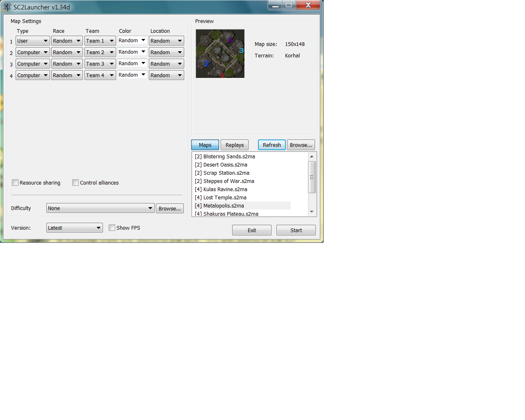This screenshot has width=525, height=420.
Task: Click the Refresh button
Action: point(272,145)
